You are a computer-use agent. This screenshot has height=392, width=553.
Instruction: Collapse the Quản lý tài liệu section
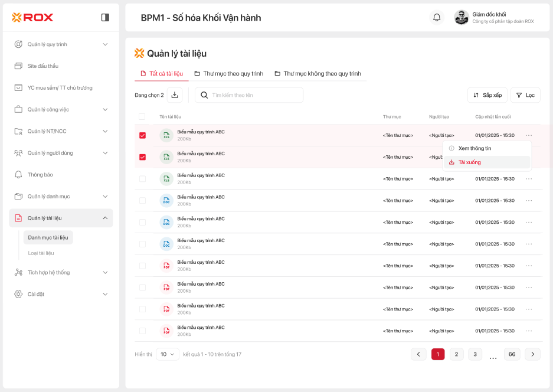pos(105,218)
